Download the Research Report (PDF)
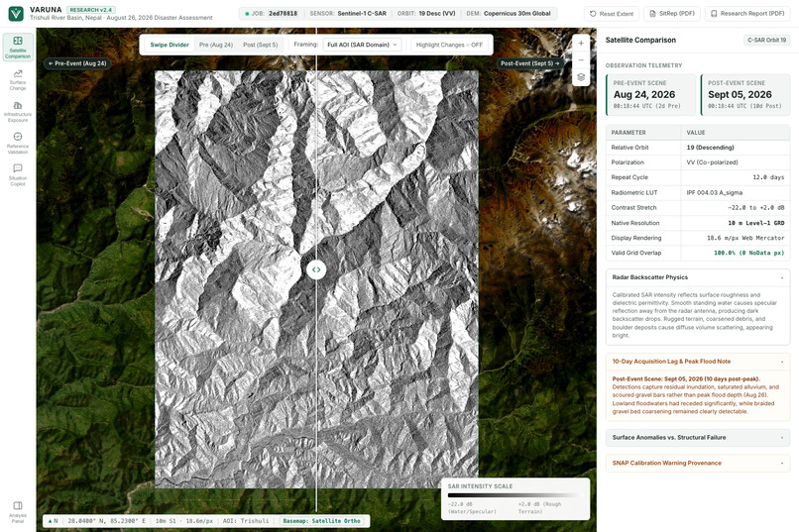799x532 pixels. pyautogui.click(x=747, y=14)
